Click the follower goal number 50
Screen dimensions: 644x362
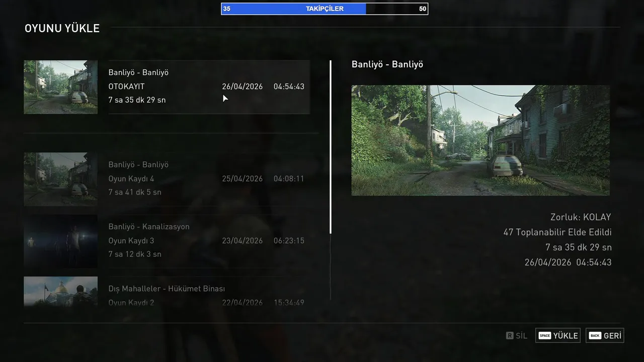coord(423,9)
